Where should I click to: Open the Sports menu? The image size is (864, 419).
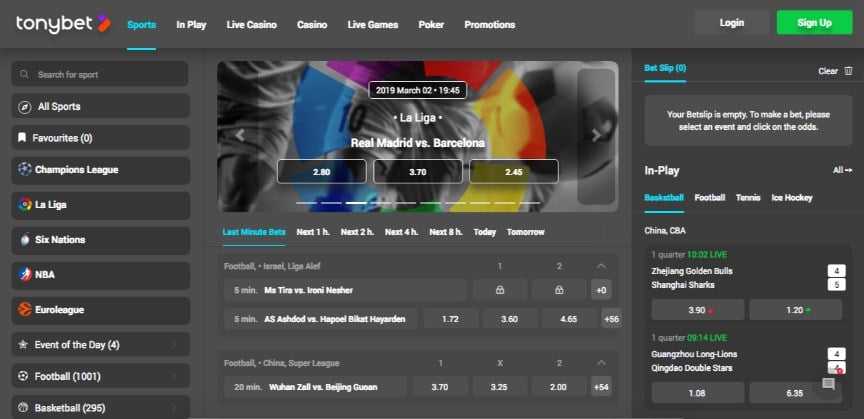click(x=141, y=25)
